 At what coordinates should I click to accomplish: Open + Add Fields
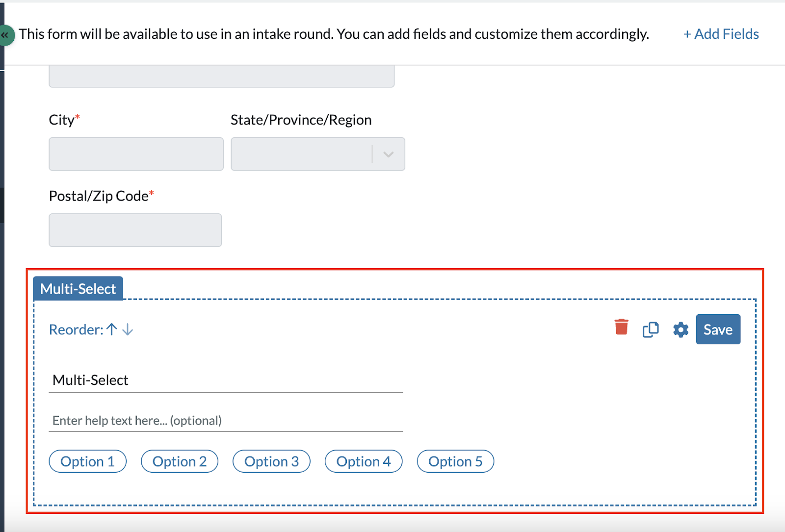[x=720, y=34]
